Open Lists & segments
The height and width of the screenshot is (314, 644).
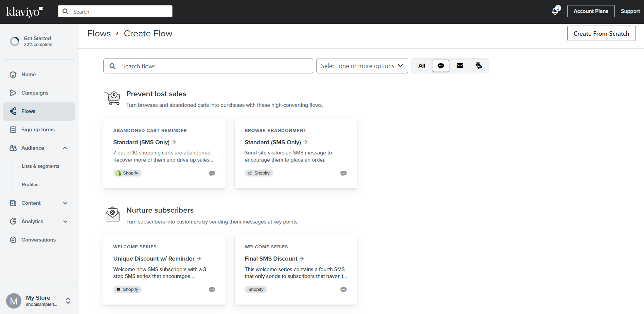40,166
